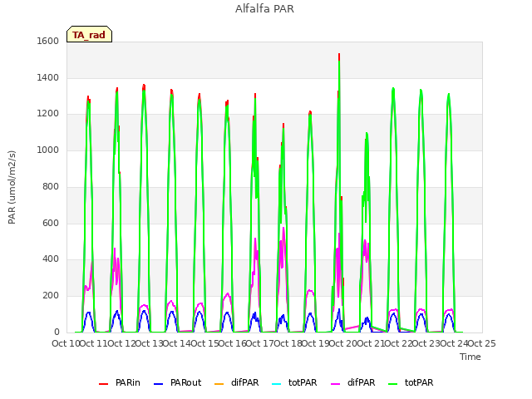Click the green totPAR legend swatch
This screenshot has height=399, width=532.
click(x=393, y=383)
